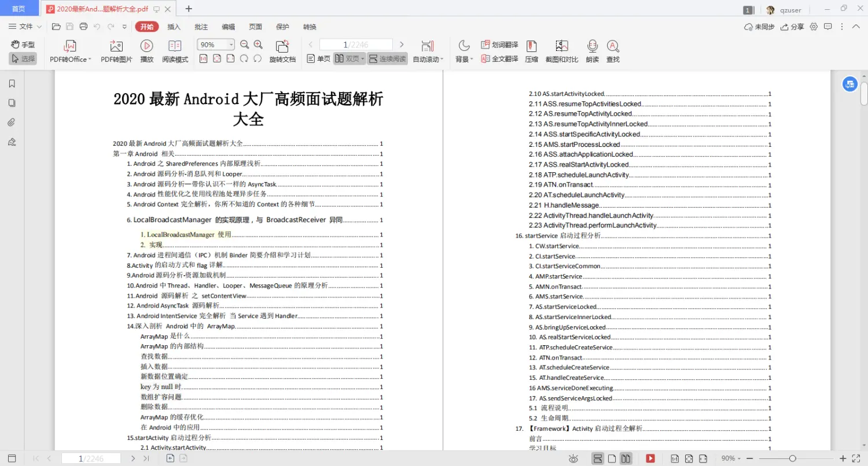
Task: Click 分享 share button
Action: coord(792,27)
